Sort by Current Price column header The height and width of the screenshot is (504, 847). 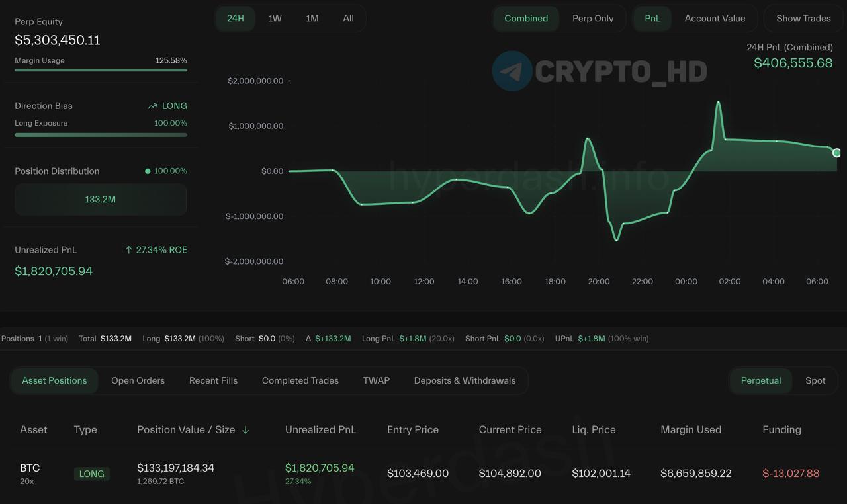tap(510, 430)
